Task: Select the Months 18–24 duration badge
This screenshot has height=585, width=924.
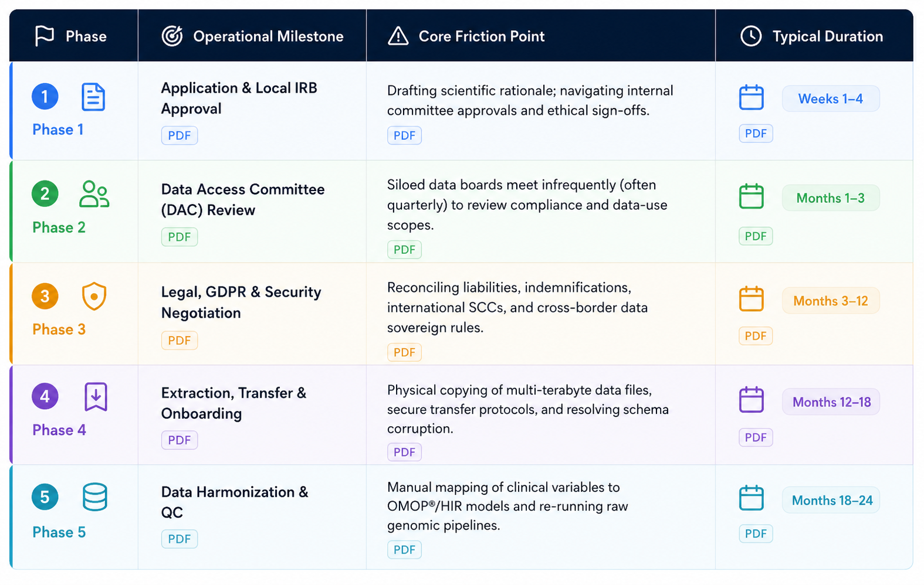Action: [831, 501]
